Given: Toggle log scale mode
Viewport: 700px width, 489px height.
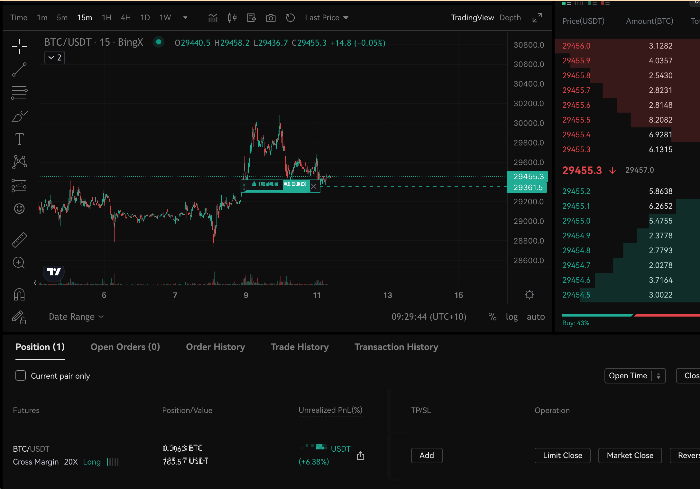Looking at the screenshot, I should click(x=512, y=317).
